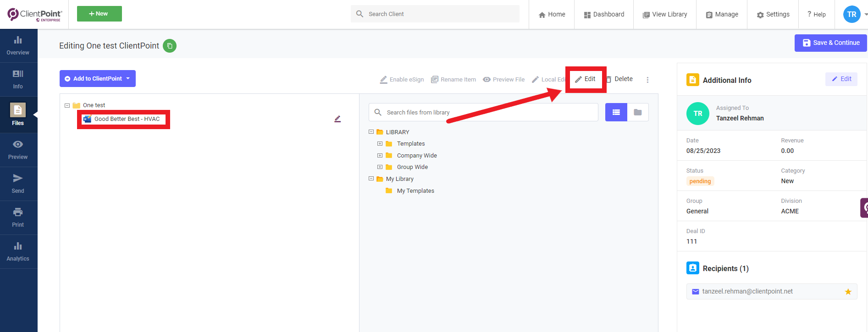The image size is (868, 332).
Task: Switch library to list view
Action: tap(616, 112)
